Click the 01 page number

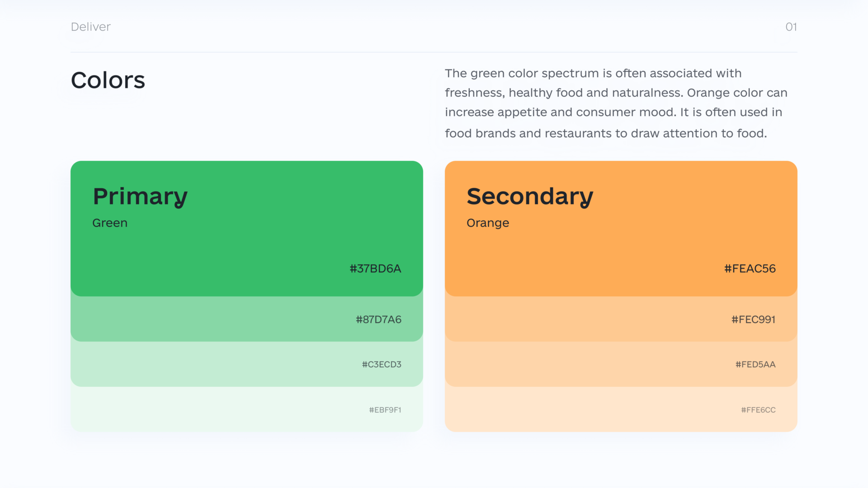click(791, 27)
